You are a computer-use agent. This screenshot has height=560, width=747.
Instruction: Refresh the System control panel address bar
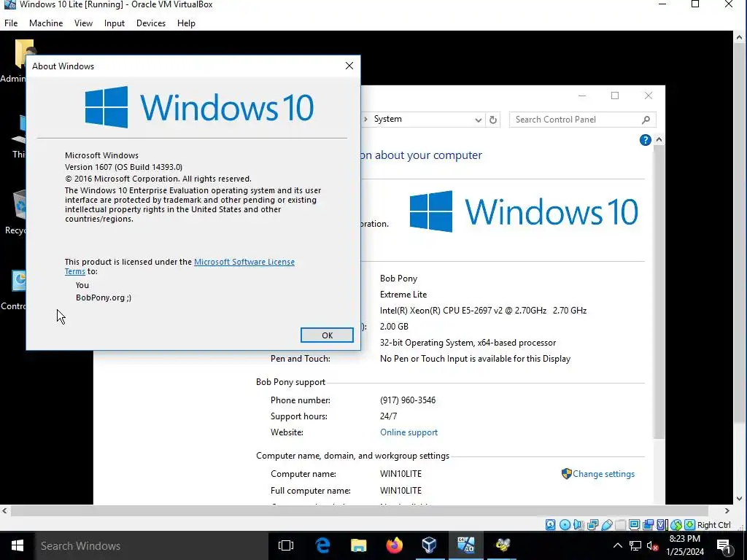493,120
